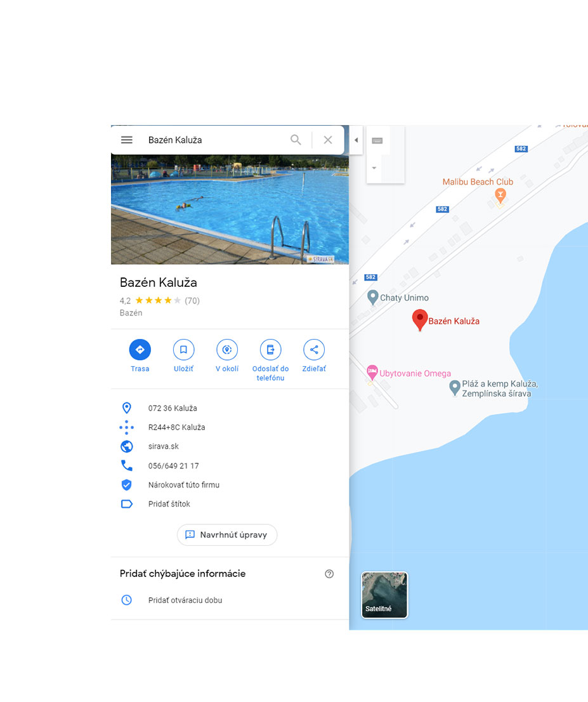Click the Bazén Kaluža place title
The width and height of the screenshot is (588, 702).
click(x=159, y=282)
